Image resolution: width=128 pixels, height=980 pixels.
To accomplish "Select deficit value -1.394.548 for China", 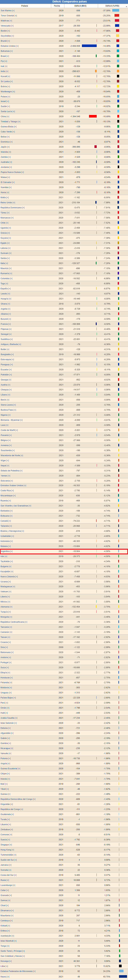I will [x=75, y=116].
